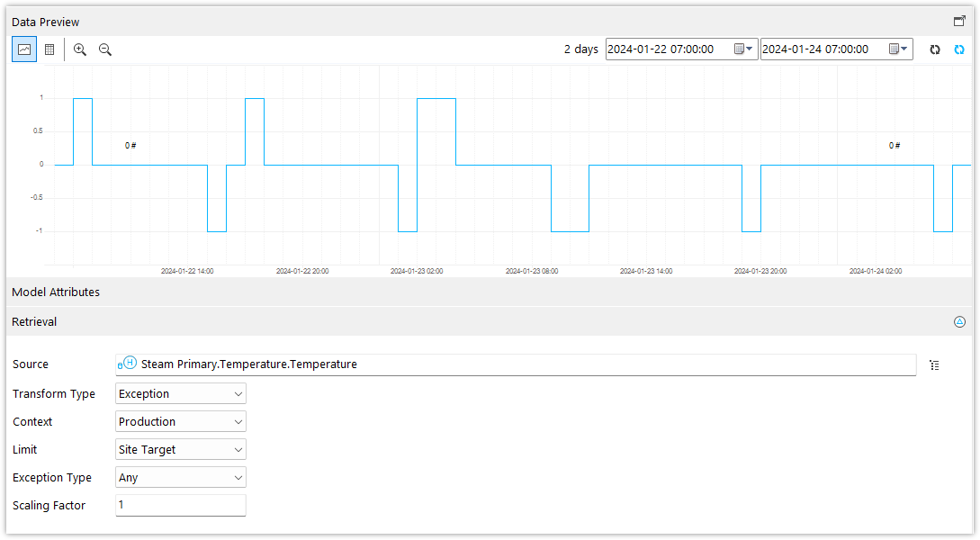Refresh data with the black refresh icon
The width and height of the screenshot is (980, 540).
(934, 50)
